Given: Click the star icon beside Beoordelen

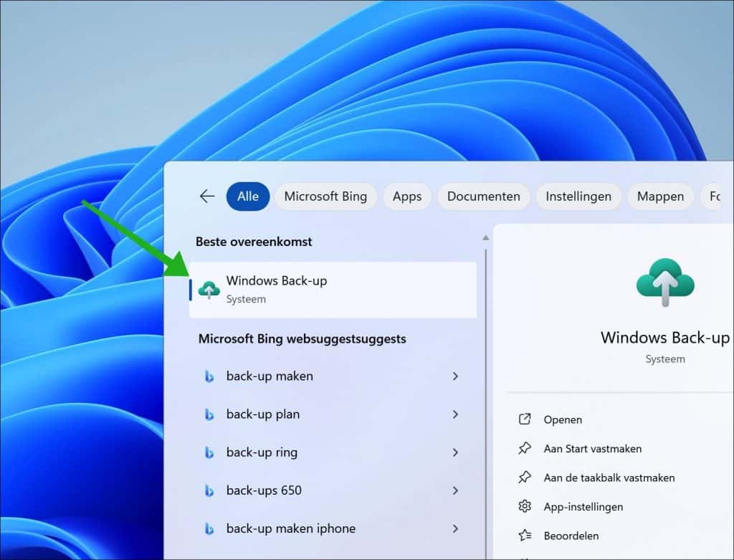Looking at the screenshot, I should click(525, 535).
